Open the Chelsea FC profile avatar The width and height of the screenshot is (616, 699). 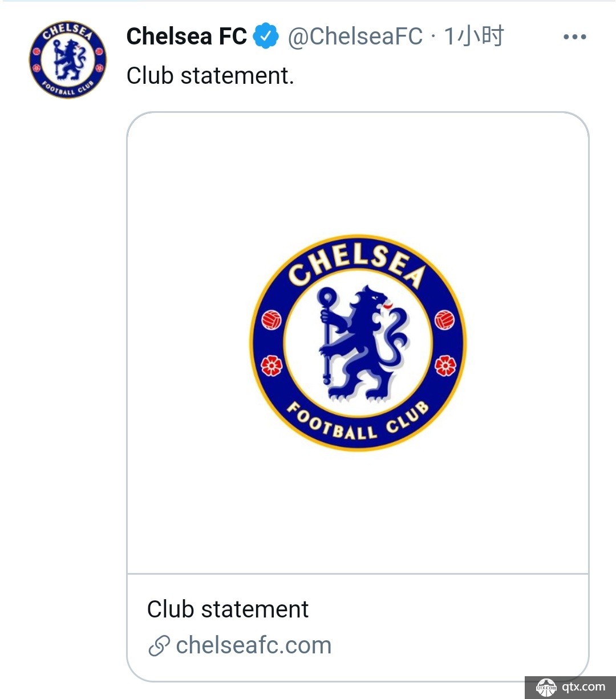(x=68, y=60)
